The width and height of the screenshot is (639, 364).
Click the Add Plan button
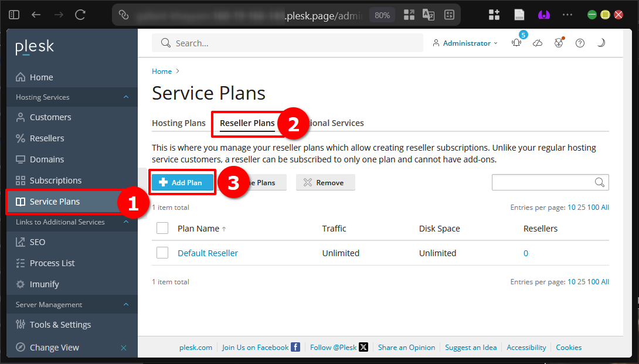click(182, 183)
